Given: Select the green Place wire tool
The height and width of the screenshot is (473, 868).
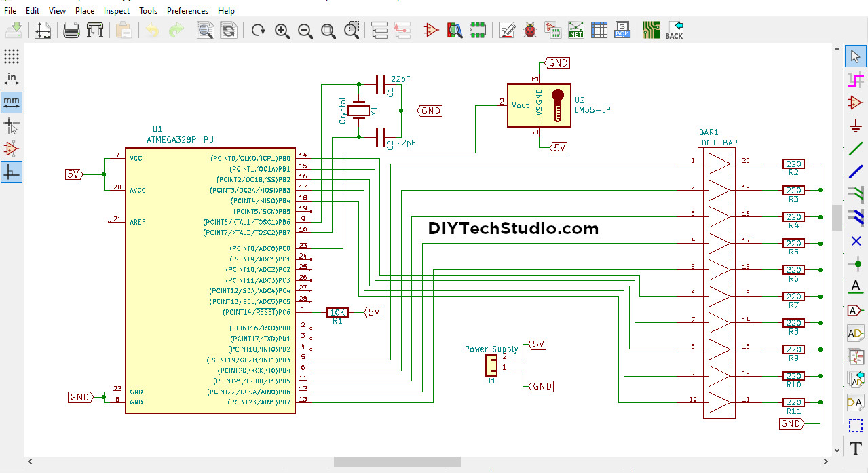Looking at the screenshot, I should tap(856, 149).
